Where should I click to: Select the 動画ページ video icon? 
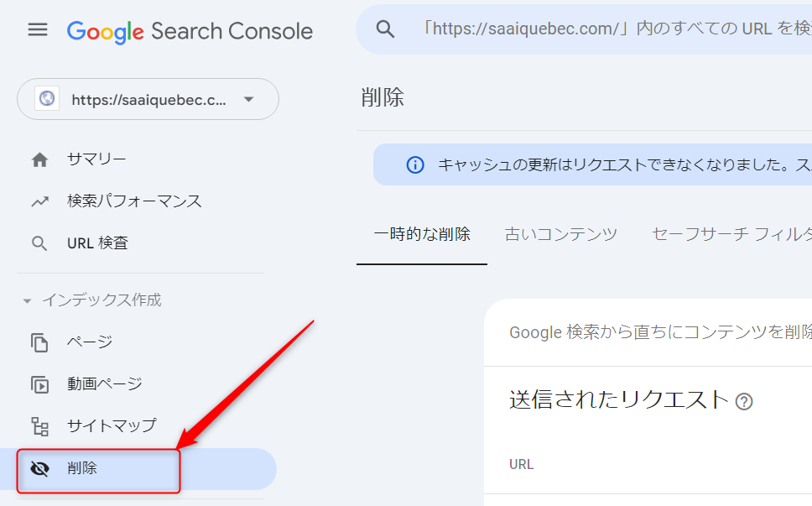tap(39, 384)
